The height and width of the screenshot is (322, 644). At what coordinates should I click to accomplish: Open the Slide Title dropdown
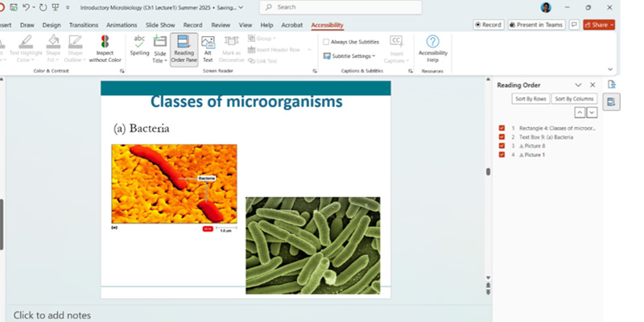(x=160, y=50)
